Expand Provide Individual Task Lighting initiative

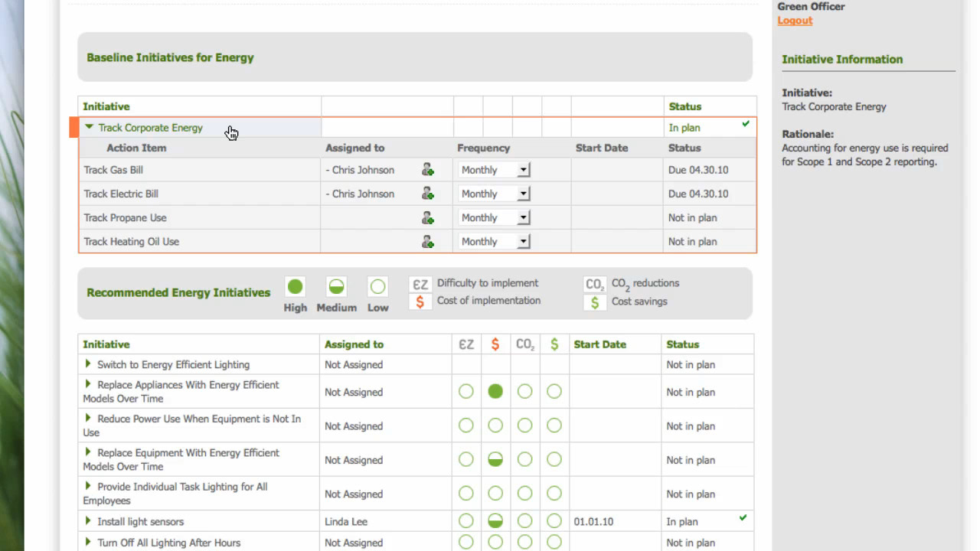coord(88,486)
